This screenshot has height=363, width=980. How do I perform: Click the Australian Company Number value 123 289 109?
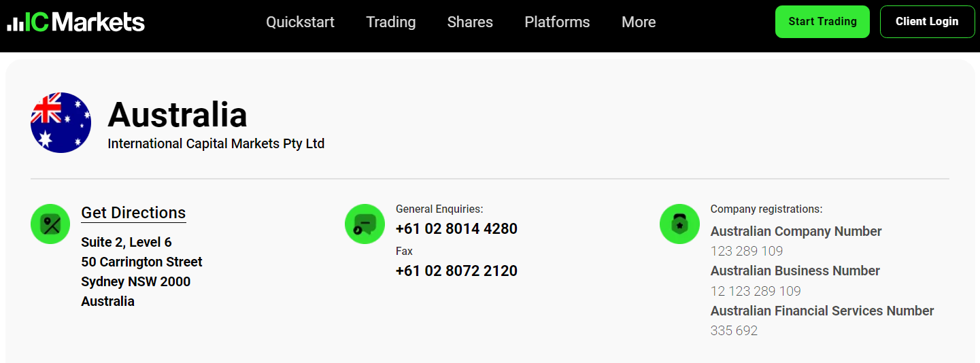pos(746,251)
